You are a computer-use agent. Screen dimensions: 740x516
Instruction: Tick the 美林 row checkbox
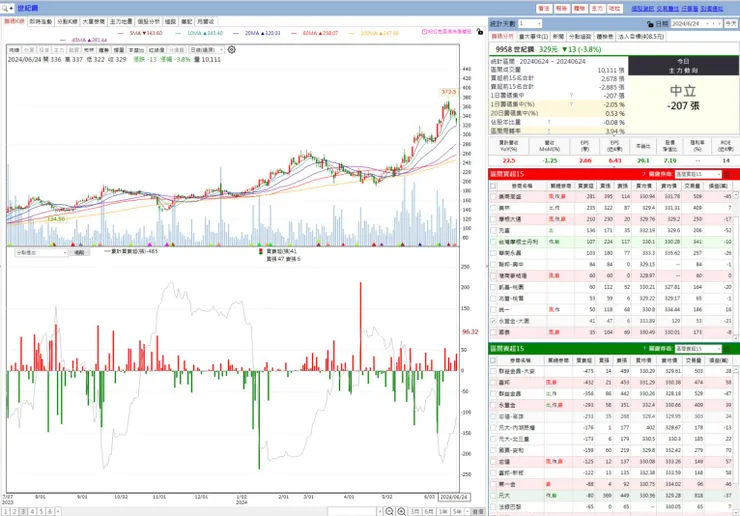pyautogui.click(x=494, y=208)
